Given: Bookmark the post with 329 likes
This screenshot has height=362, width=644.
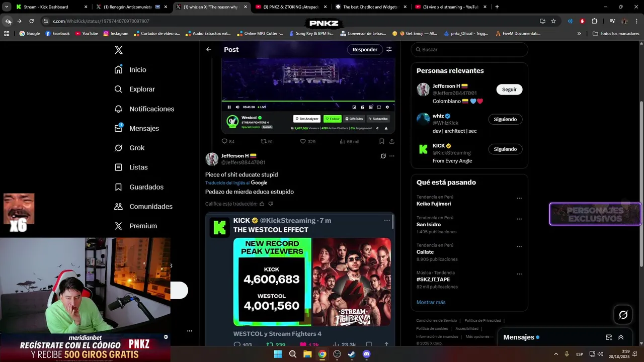Looking at the screenshot, I should point(381,141).
